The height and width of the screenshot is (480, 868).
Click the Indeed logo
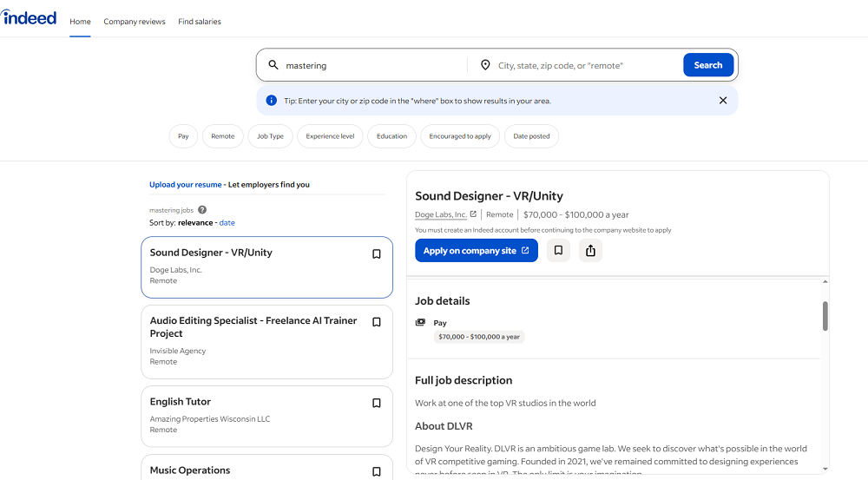pyautogui.click(x=29, y=17)
